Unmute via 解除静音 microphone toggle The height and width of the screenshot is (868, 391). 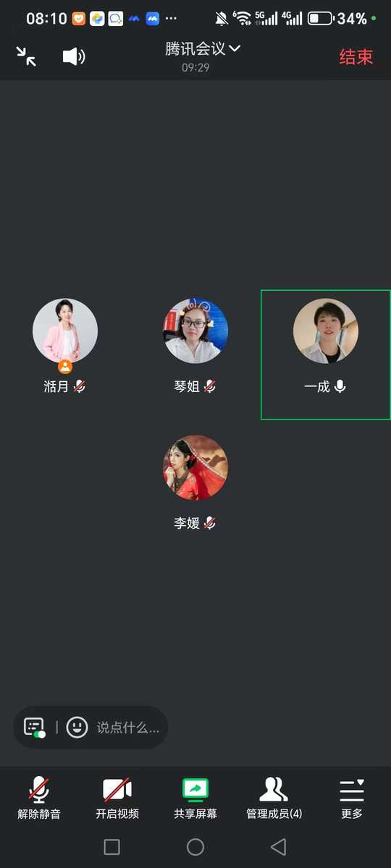coord(39,799)
